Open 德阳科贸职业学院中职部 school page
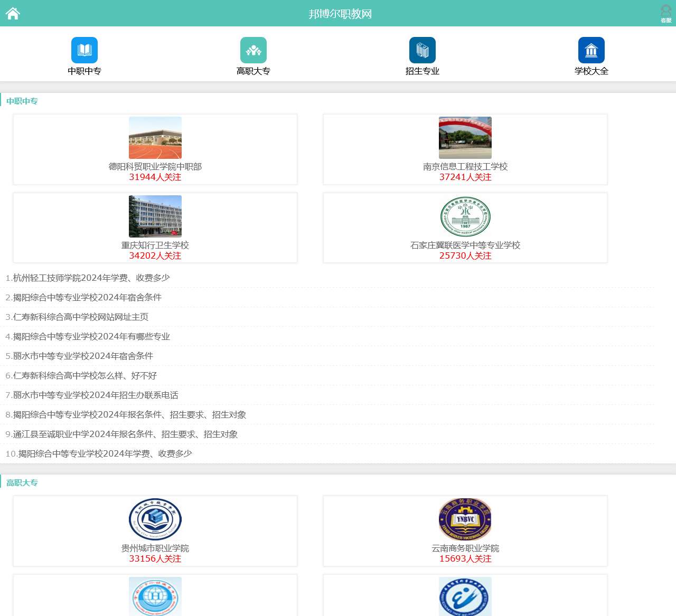Viewport: 676px width, 616px height. coord(155,166)
